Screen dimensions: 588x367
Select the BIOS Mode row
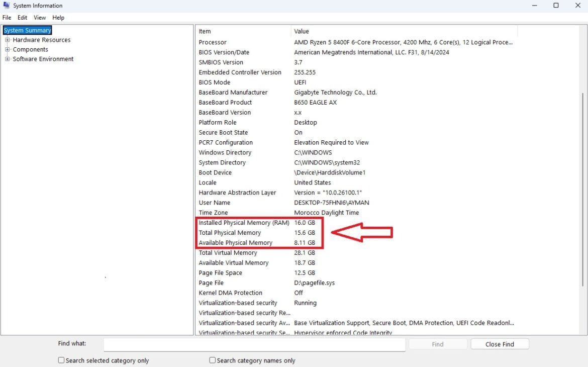tap(356, 82)
